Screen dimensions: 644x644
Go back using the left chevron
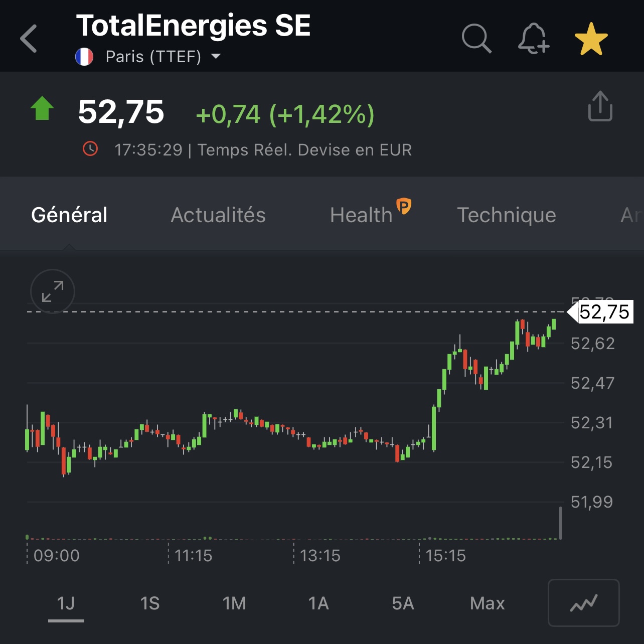pos(29,38)
